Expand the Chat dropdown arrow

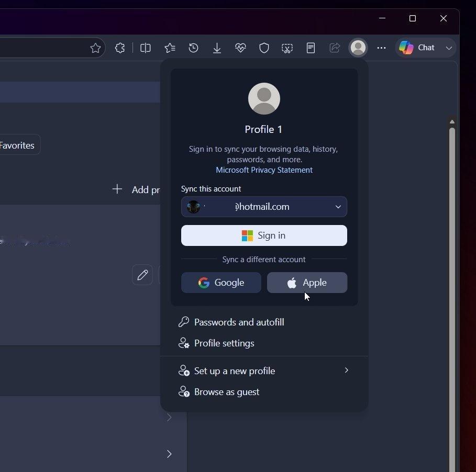(449, 48)
